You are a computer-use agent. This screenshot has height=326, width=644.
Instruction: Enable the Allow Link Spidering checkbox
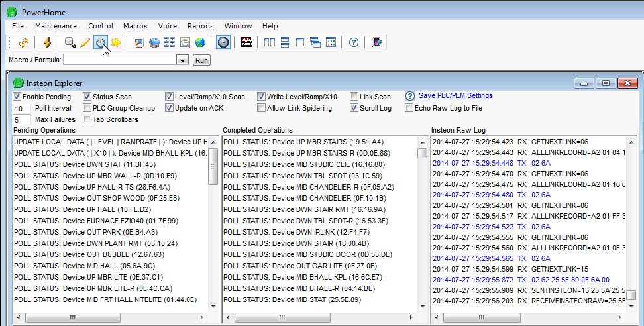coord(261,108)
